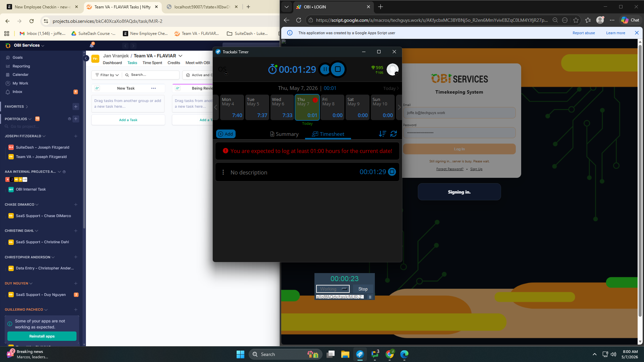Open Nifty notifications bell
Image resolution: width=644 pixels, height=362 pixels.
pos(92,45)
